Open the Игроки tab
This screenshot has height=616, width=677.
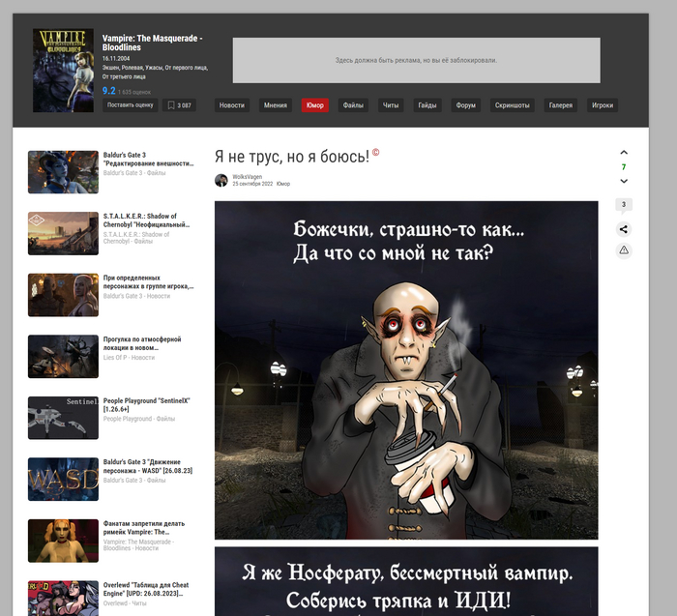(x=603, y=105)
